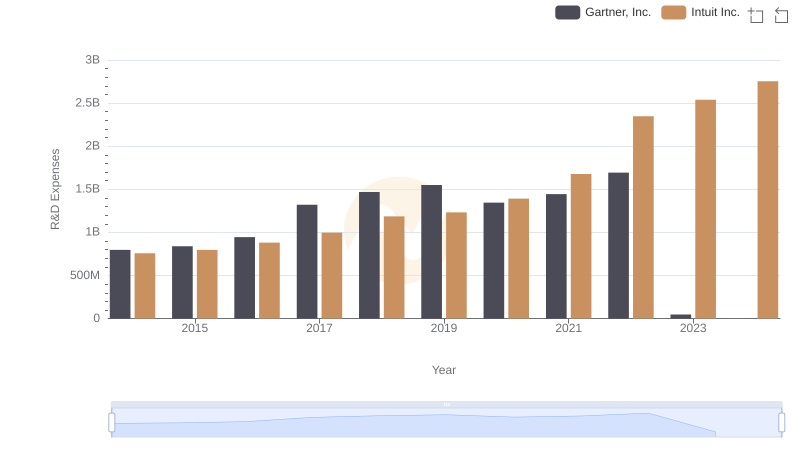Viewport: 800px width, 461px height.
Task: Click the Intuit Inc. legend label
Action: pyautogui.click(x=715, y=12)
